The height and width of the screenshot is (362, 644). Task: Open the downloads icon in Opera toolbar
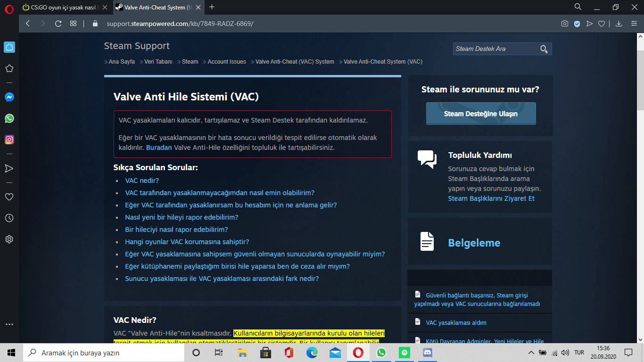coord(619,24)
